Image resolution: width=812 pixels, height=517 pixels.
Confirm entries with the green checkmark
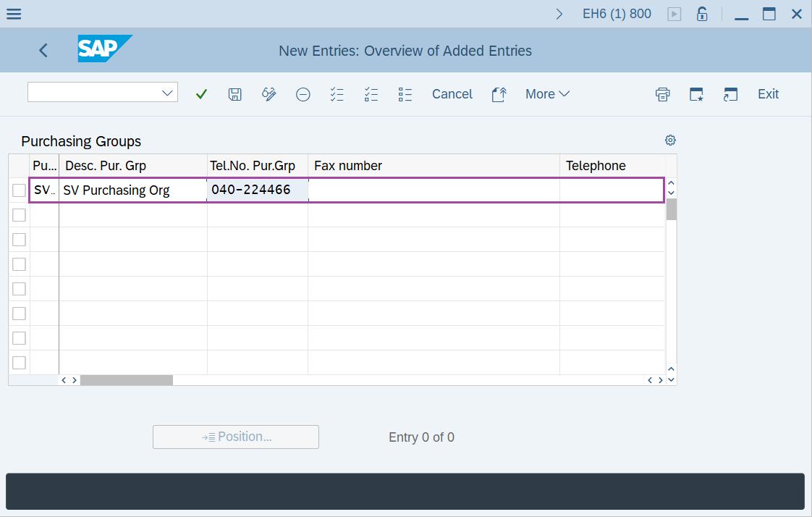(201, 94)
